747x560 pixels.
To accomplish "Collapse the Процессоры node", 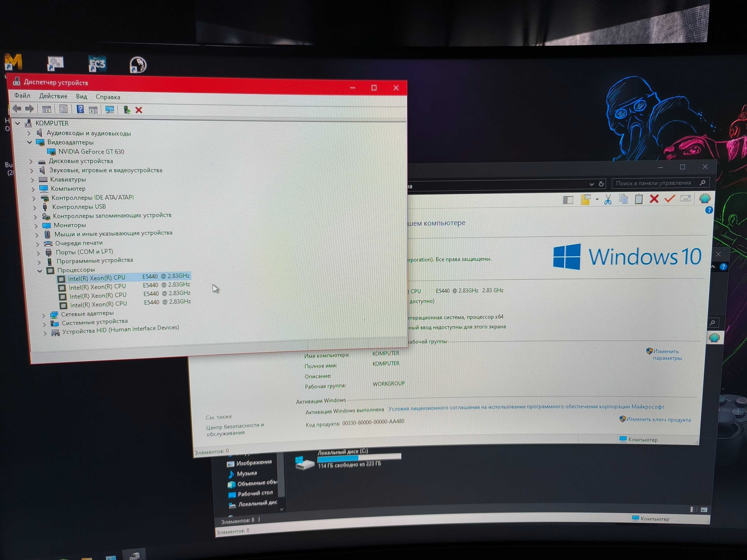I will point(40,271).
